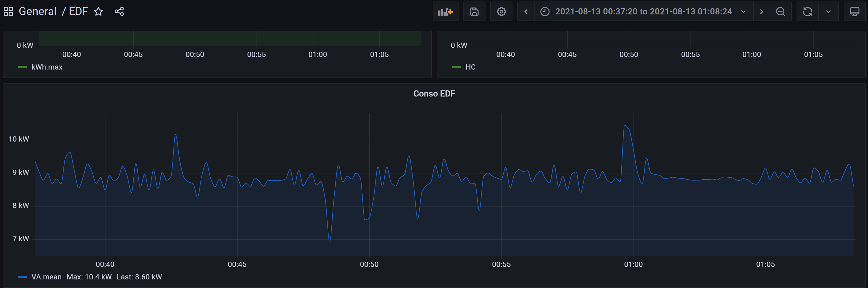Shift time range forward
Image resolution: width=868 pixels, height=288 pixels.
[x=762, y=11]
